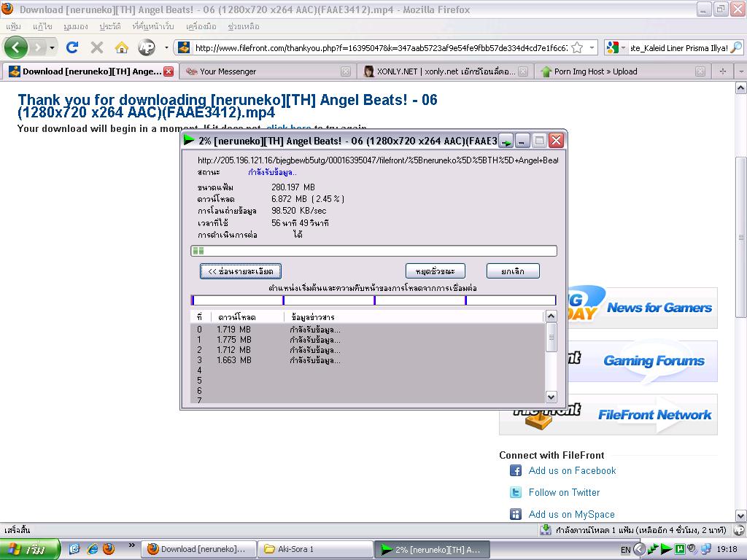747x560 pixels.
Task: Click the ข้อมูลข่าวสาร column header
Action: (414, 316)
